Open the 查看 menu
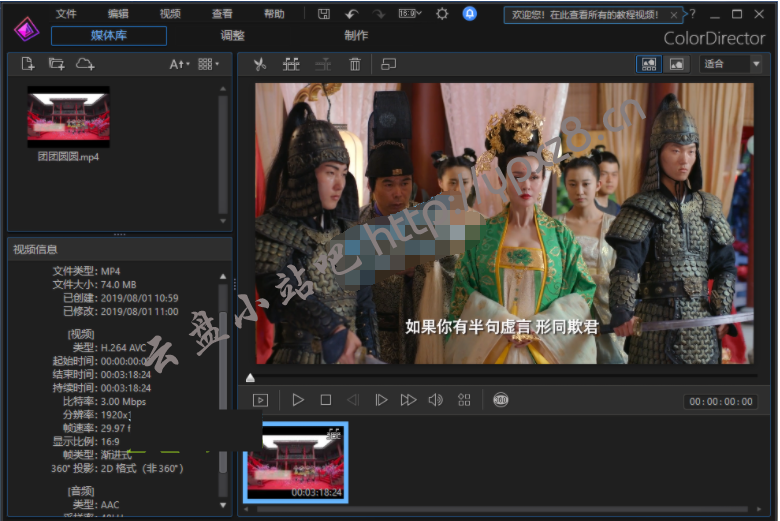Image resolution: width=780 pixels, height=521 pixels. click(x=222, y=14)
